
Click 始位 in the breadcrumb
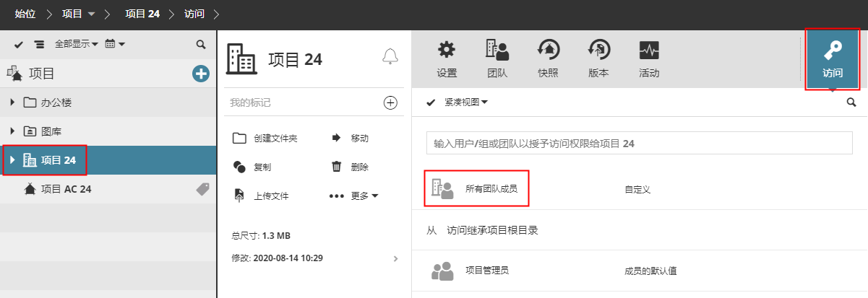click(25, 13)
